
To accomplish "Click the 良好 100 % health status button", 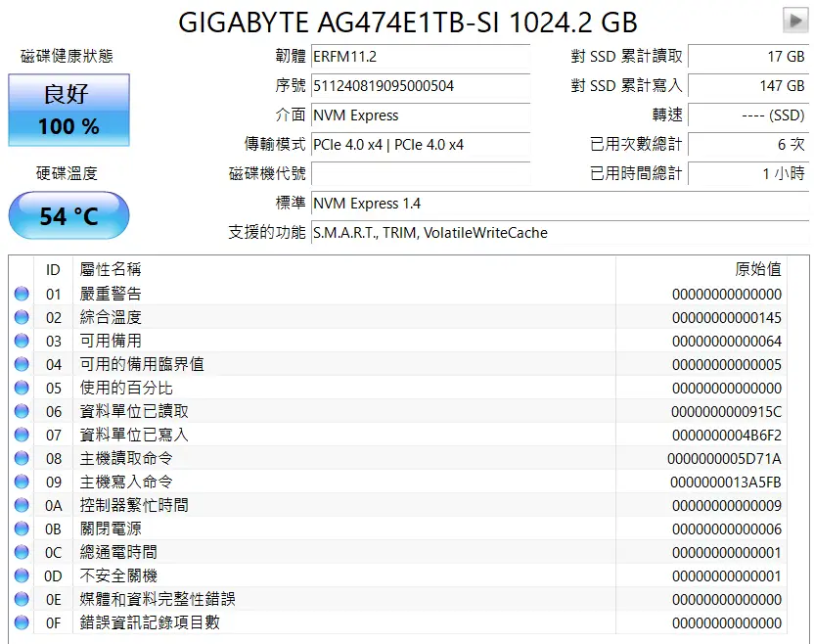I will (x=68, y=109).
